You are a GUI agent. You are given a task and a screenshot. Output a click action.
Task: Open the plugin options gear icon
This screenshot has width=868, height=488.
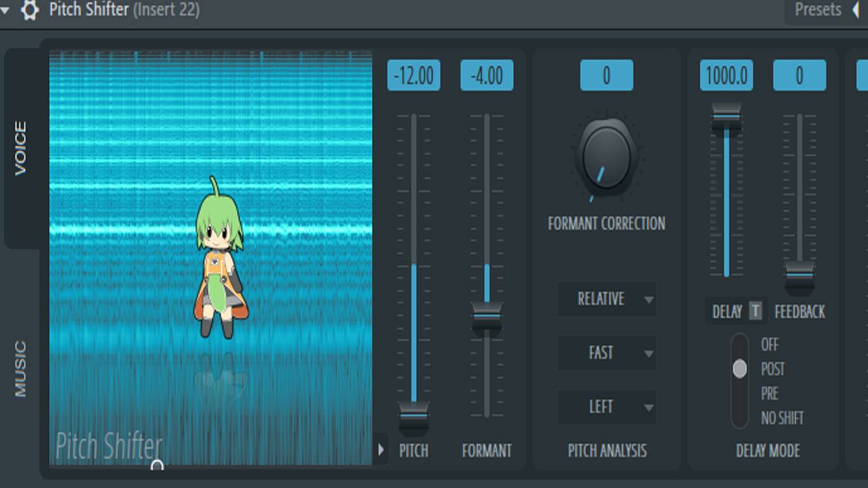(x=29, y=10)
